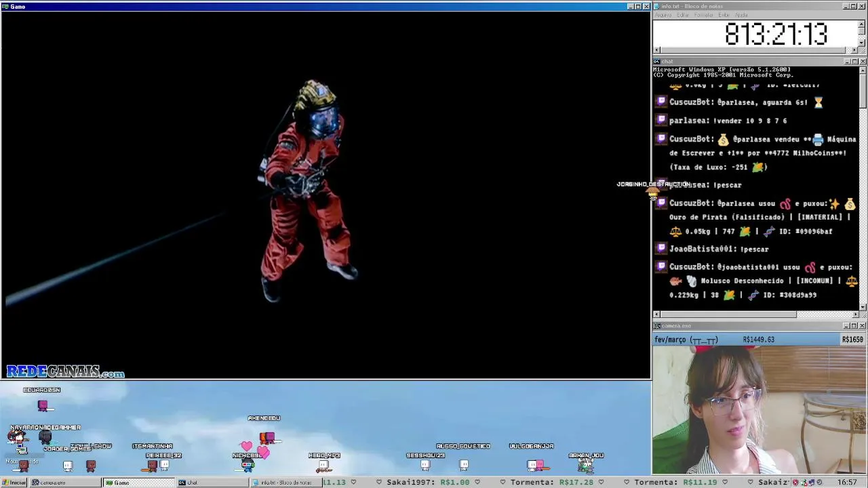Image resolution: width=868 pixels, height=488 pixels.
Task: Click Notepad vertical scrollbar up arrow
Action: [x=863, y=24]
